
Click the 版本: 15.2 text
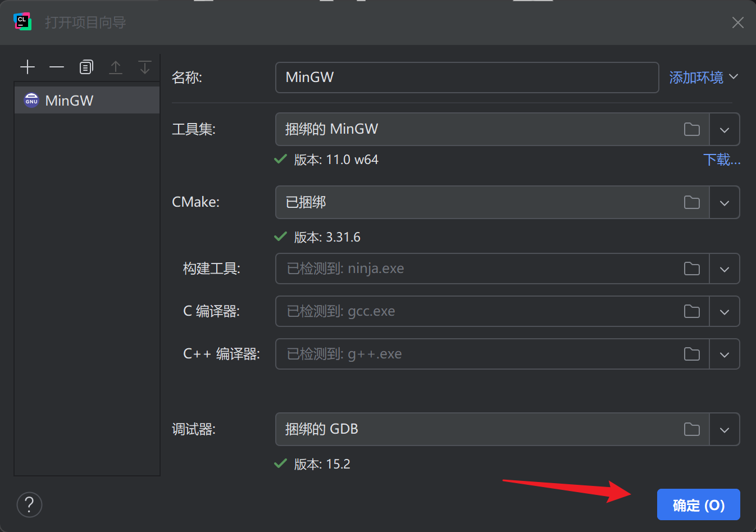[322, 464]
